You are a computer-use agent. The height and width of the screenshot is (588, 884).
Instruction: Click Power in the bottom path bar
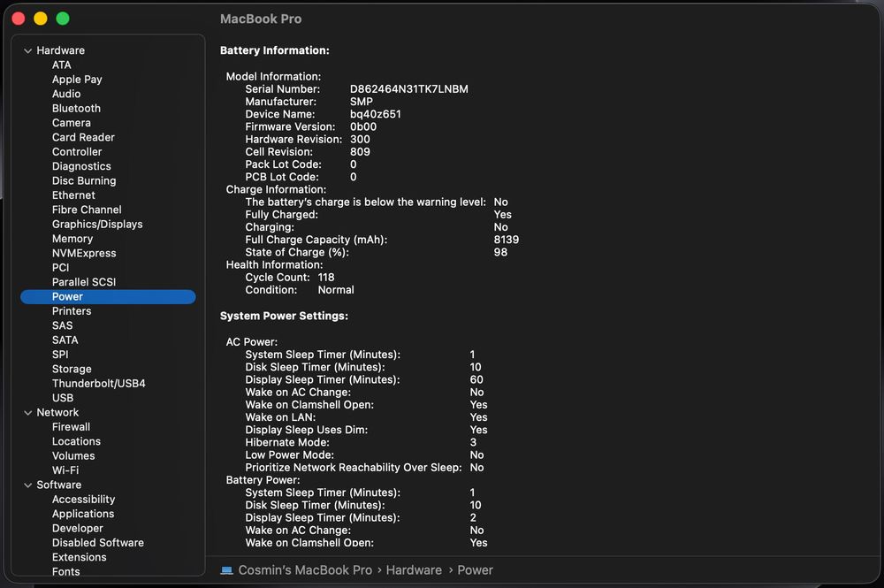click(475, 570)
